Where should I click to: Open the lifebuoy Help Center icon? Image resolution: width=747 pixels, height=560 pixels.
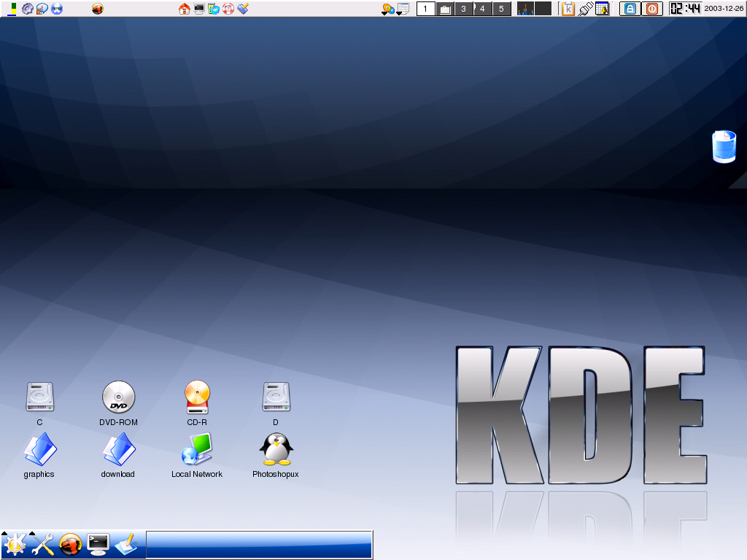coord(228,9)
